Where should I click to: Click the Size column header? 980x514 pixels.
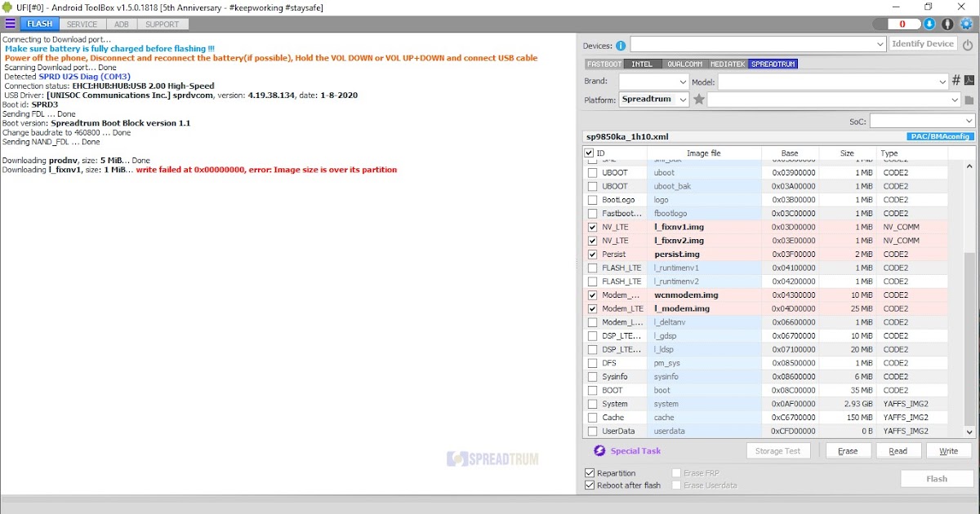(x=847, y=153)
